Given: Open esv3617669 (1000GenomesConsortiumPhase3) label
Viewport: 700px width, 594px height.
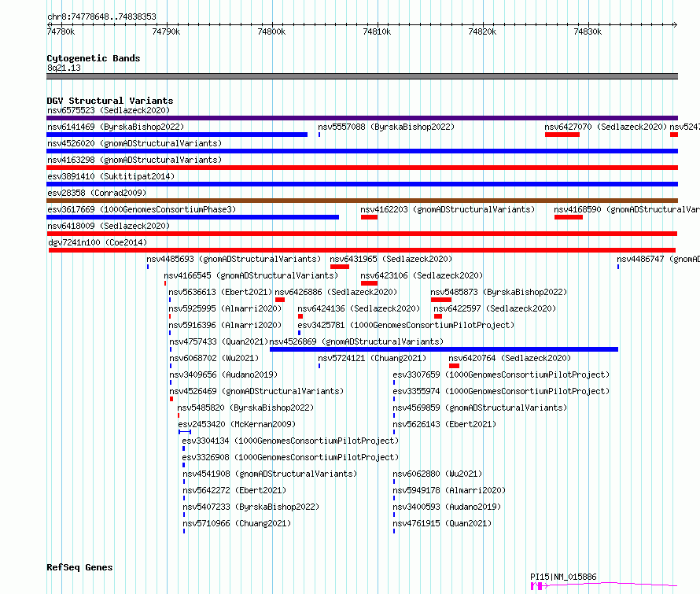Looking at the screenshot, I should tap(142, 209).
